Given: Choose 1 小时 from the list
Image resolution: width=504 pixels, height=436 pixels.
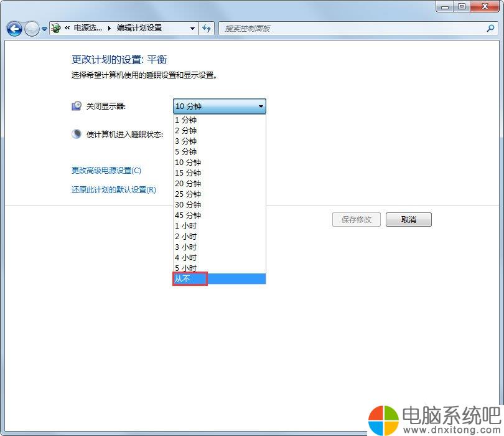Looking at the screenshot, I should [220, 226].
